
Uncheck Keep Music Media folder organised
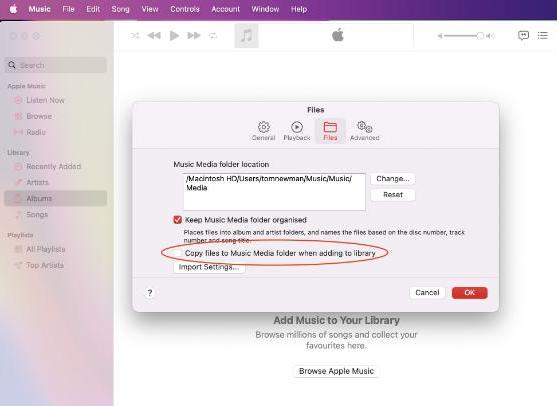(178, 220)
